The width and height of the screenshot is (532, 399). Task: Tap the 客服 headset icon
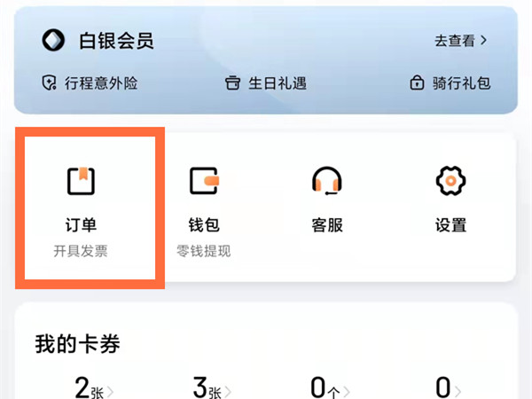click(x=327, y=181)
